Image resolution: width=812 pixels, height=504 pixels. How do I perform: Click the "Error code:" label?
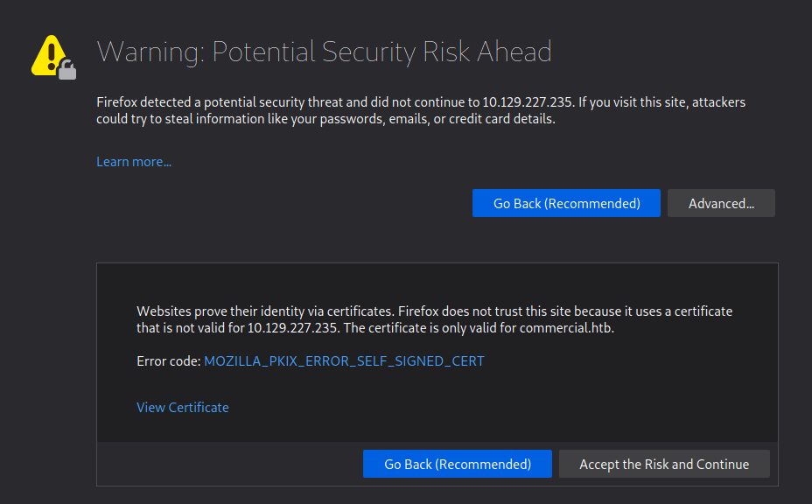point(169,360)
